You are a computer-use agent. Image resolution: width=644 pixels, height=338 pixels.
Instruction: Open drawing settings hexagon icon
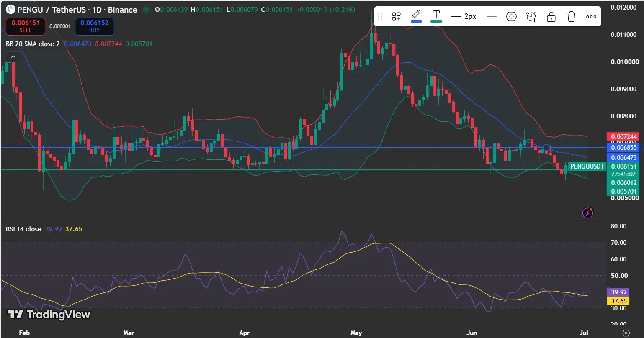coord(511,17)
